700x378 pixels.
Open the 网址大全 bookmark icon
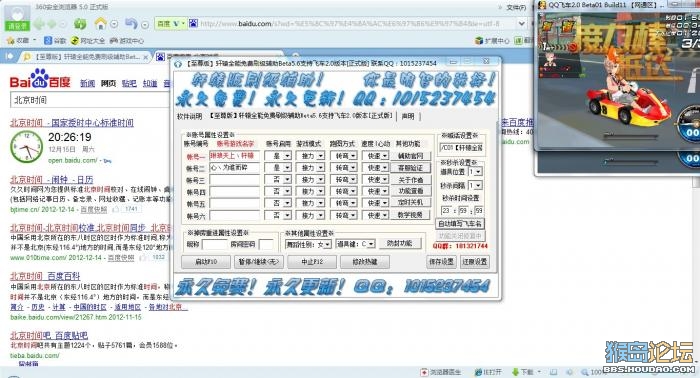pos(75,41)
